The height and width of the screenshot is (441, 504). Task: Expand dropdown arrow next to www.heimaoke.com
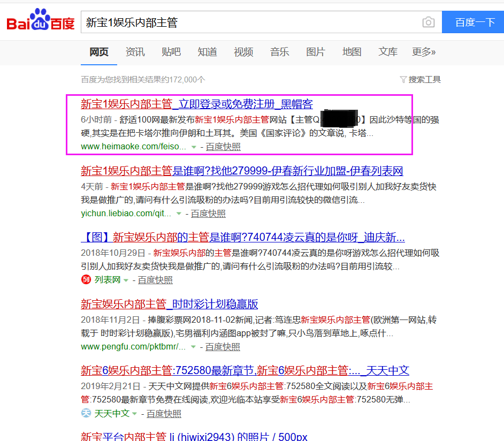(194, 147)
